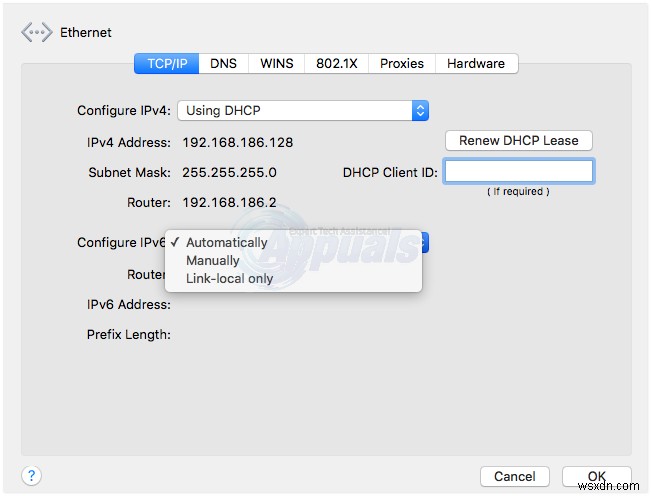The width and height of the screenshot is (651, 496).
Task: Click subnet mask 255.255.255.0
Action: (229, 172)
